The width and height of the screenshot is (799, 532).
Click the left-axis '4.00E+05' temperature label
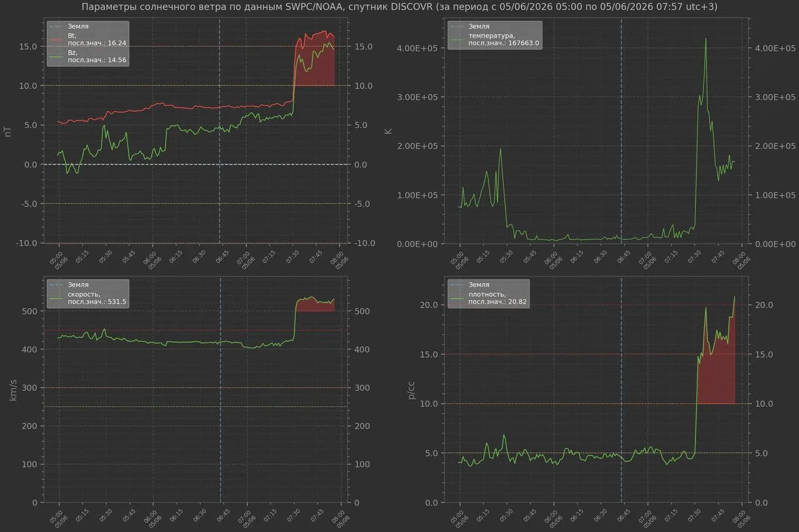[x=418, y=48]
